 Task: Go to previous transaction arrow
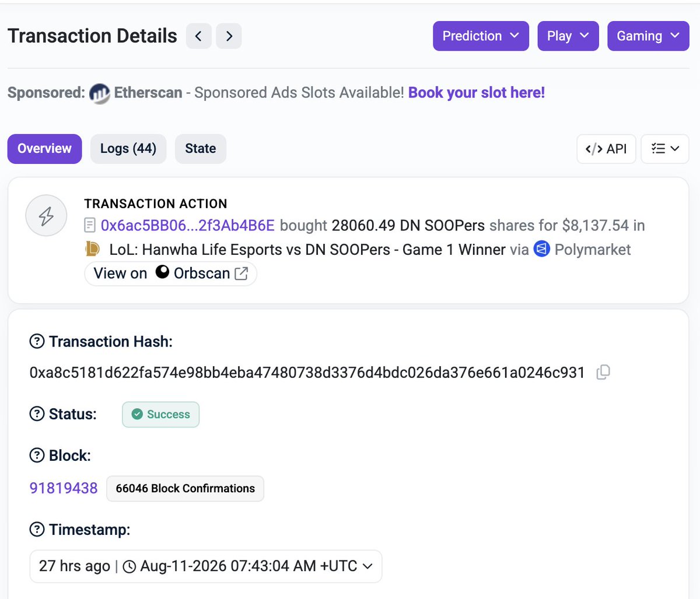pos(199,36)
